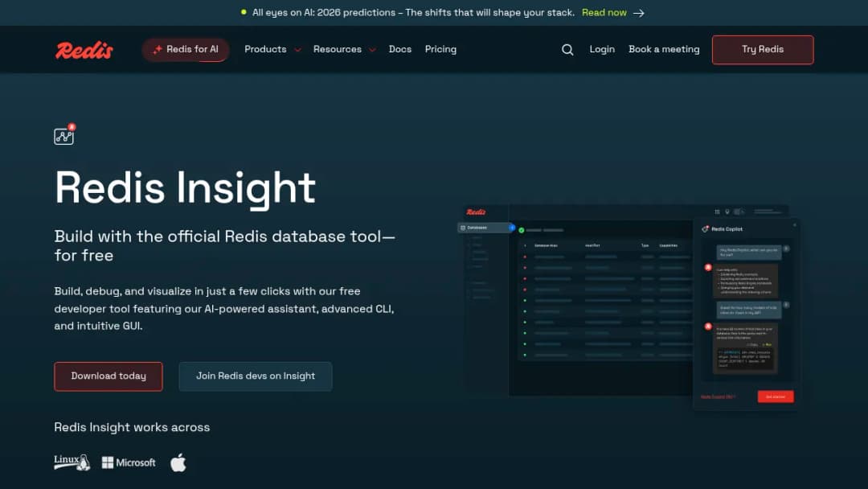Expand the Products dropdown chevron
Image resolution: width=868 pixels, height=489 pixels.
pos(298,50)
